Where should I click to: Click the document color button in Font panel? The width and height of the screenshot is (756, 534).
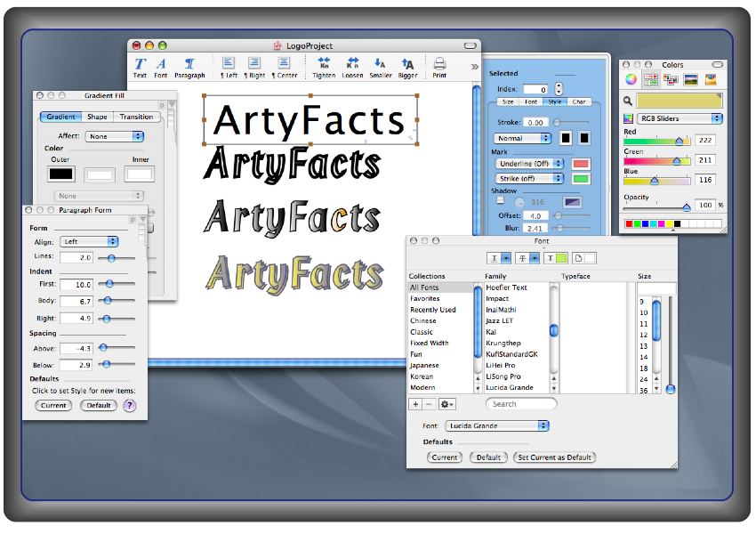pos(583,258)
